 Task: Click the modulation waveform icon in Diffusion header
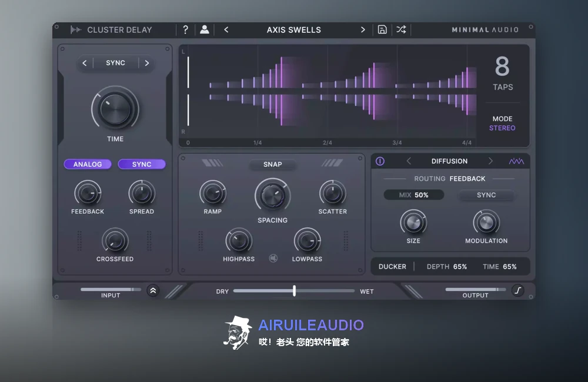[x=516, y=161]
